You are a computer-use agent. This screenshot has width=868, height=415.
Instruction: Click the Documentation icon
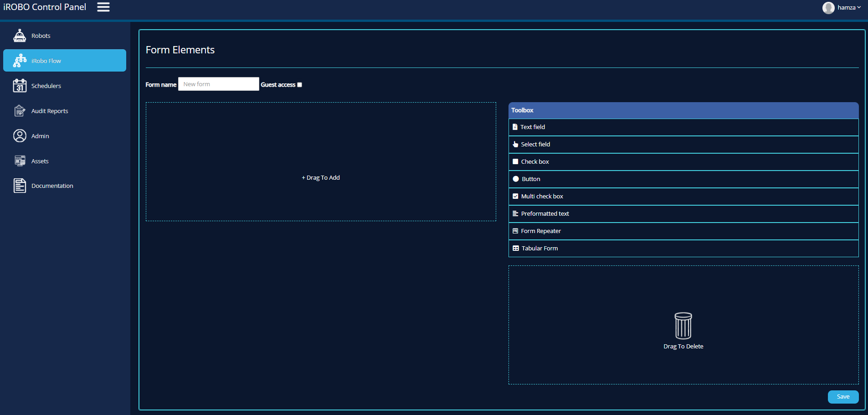[20, 186]
